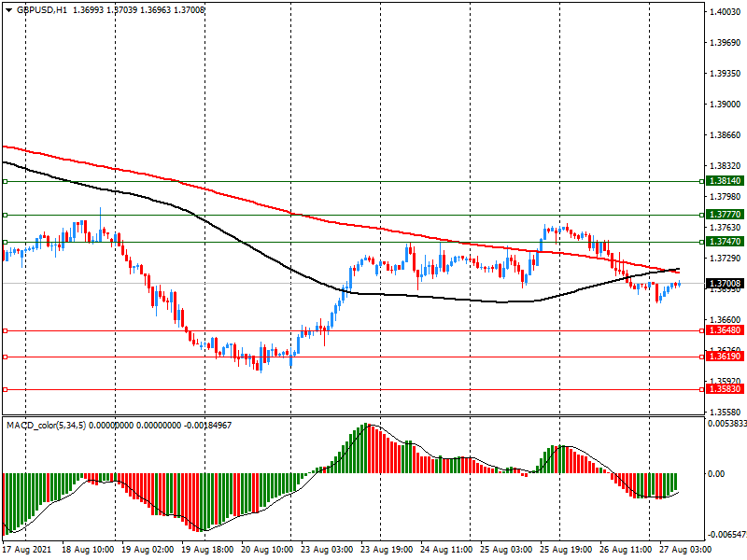
Task: Grab the left anchor handle of 1.37770 line
Action: click(6, 216)
